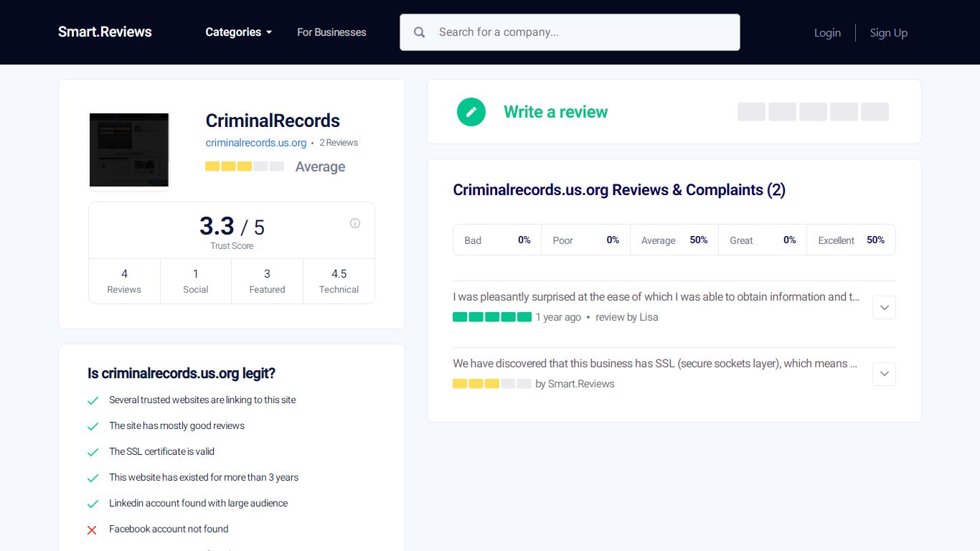Click the '4.5 Technical' score cell
This screenshot has width=980, height=551.
(x=339, y=281)
